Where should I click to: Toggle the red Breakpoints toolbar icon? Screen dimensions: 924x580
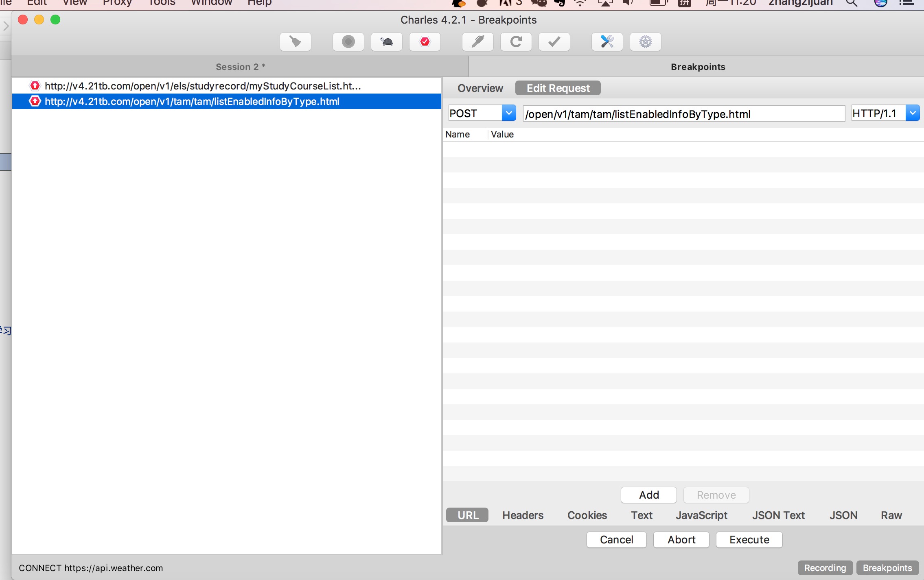pyautogui.click(x=425, y=42)
